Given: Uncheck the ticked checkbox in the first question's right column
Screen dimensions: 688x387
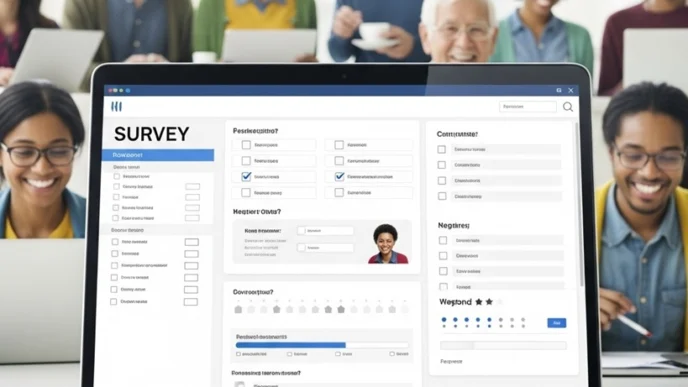Looking at the screenshot, I should (339, 176).
